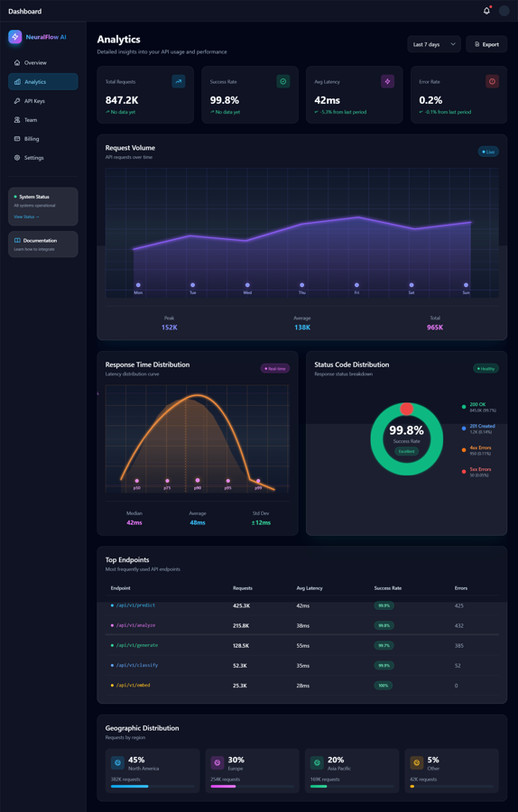518x812 pixels.
Task: Click the Total Requests trend icon
Action: pos(179,81)
